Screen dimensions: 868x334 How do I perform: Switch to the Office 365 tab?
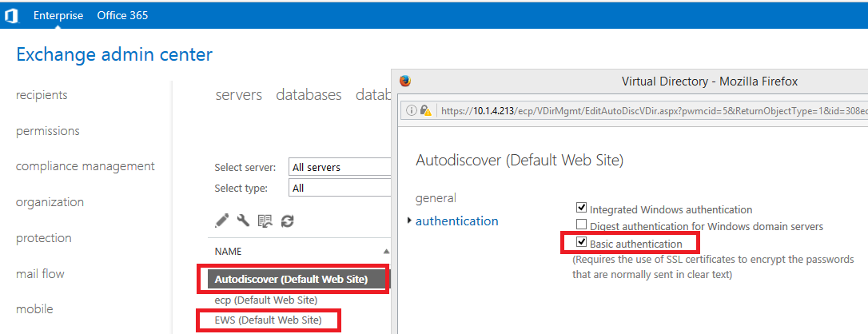(122, 15)
